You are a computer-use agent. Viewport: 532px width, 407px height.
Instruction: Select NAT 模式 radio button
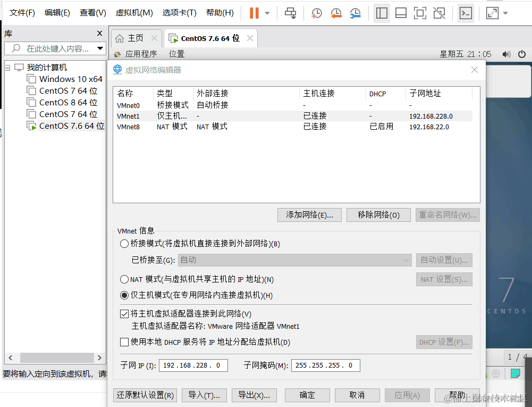coord(124,279)
